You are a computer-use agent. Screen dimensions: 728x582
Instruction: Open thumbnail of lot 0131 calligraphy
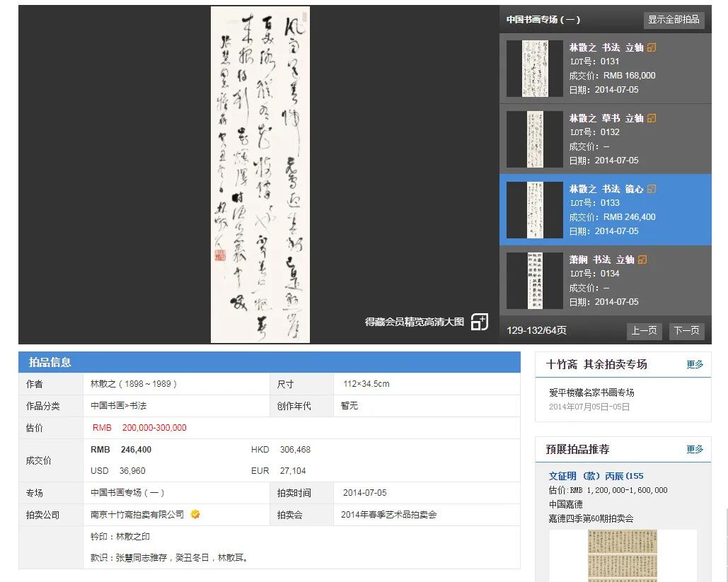point(535,69)
